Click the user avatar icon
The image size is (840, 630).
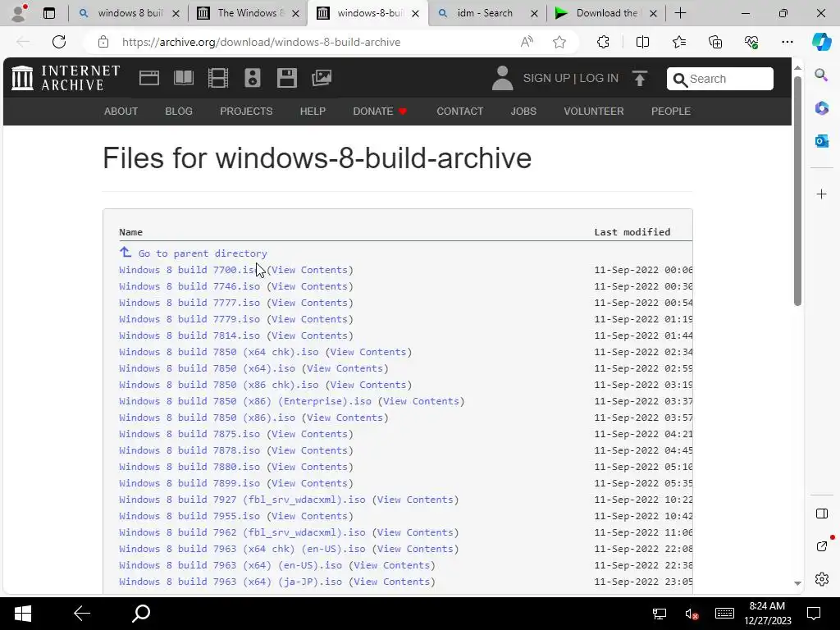[503, 78]
